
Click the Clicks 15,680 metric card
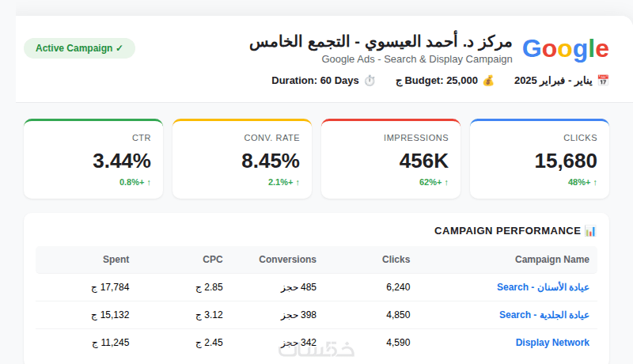pos(540,159)
